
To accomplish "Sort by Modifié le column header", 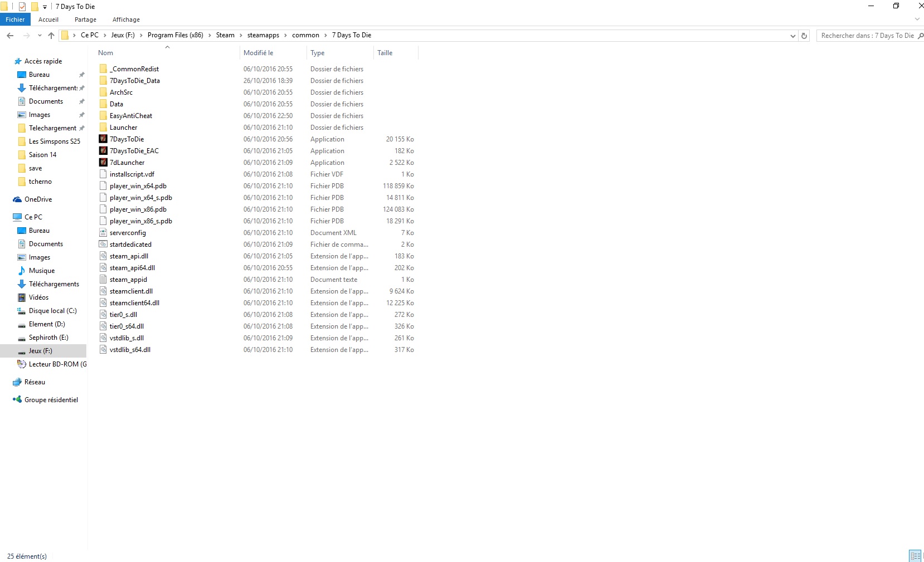I will point(258,53).
